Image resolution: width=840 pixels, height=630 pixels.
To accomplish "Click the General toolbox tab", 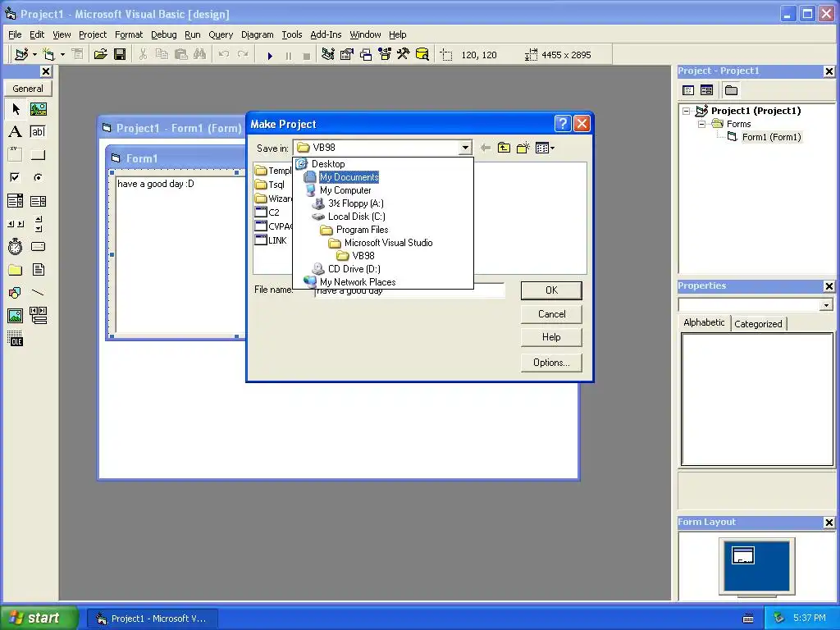I will pyautogui.click(x=28, y=89).
